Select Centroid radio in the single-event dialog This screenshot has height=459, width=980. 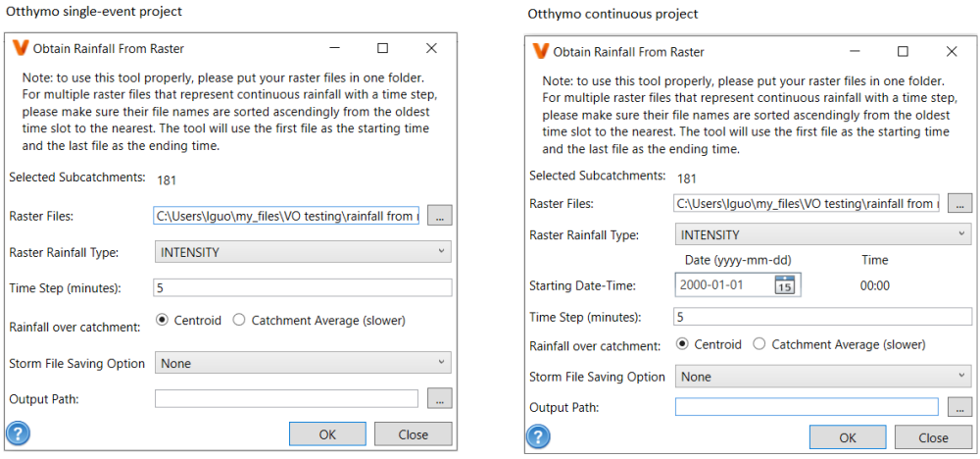(x=162, y=321)
